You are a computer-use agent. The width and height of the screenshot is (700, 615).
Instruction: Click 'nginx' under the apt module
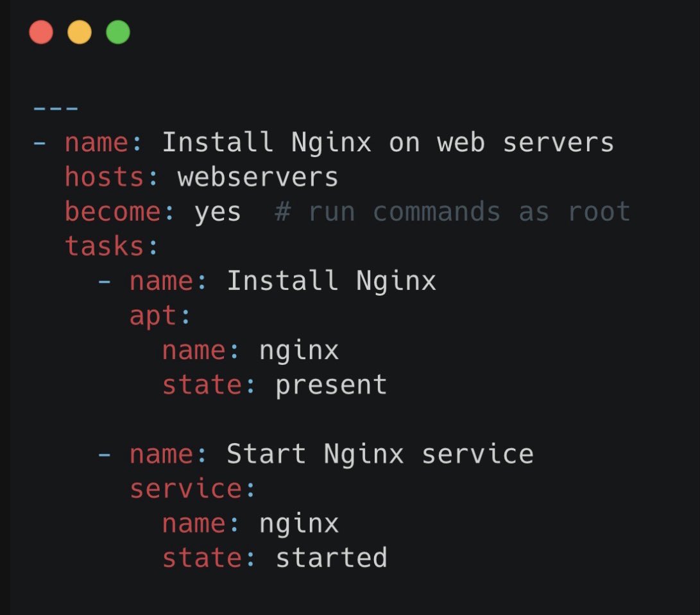pos(298,351)
